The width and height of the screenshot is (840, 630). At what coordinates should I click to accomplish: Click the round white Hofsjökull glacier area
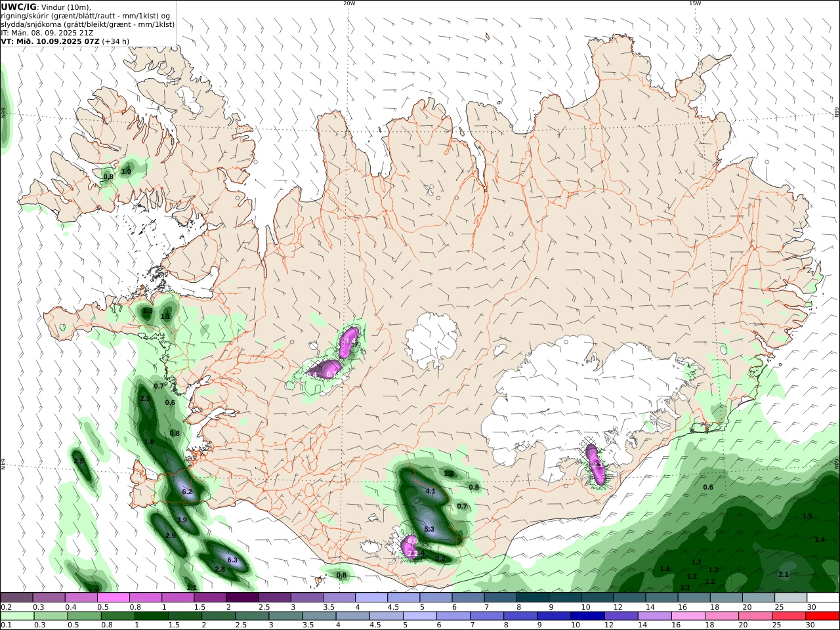431,341
